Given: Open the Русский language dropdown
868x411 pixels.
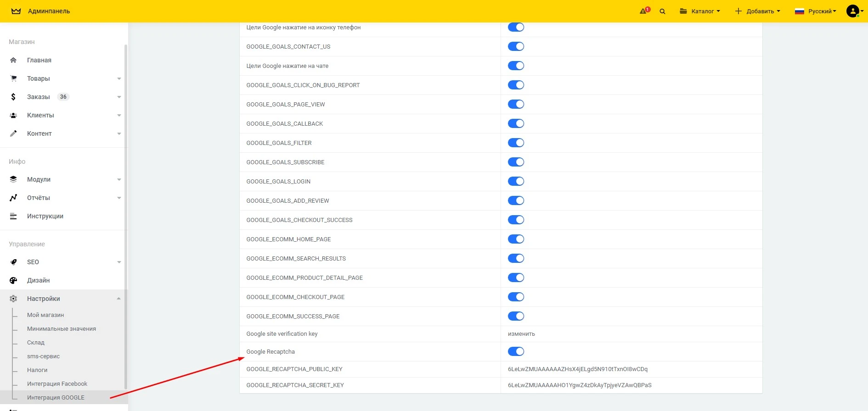Looking at the screenshot, I should click(816, 11).
